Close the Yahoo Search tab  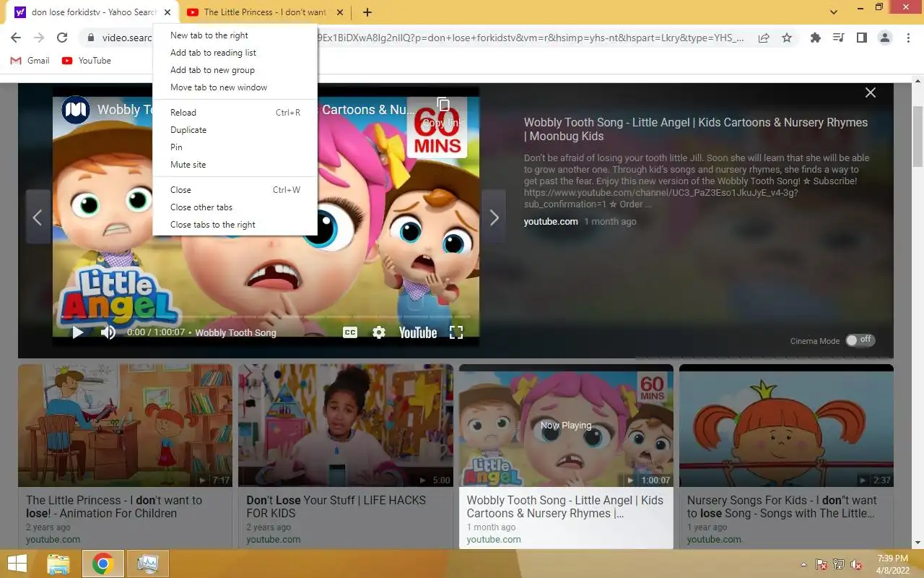click(167, 12)
